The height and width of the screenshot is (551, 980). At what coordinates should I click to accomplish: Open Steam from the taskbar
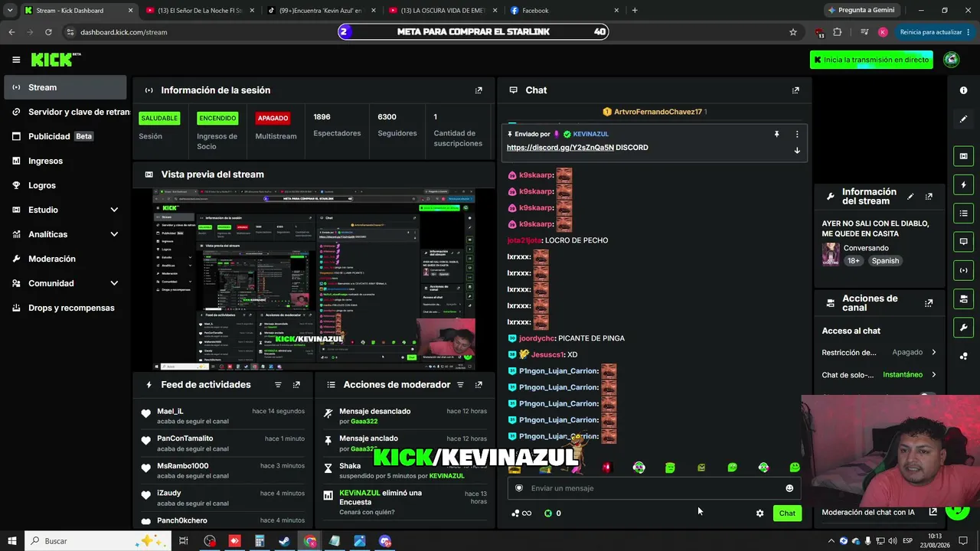[284, 541]
